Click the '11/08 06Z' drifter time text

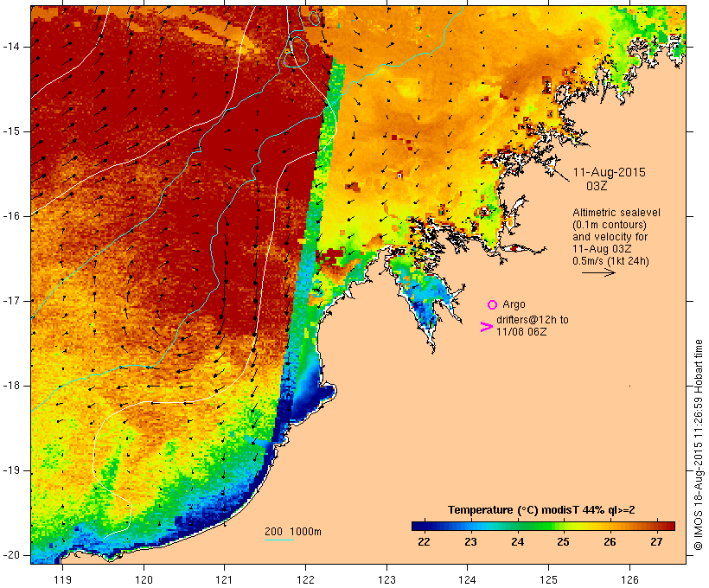521,331
